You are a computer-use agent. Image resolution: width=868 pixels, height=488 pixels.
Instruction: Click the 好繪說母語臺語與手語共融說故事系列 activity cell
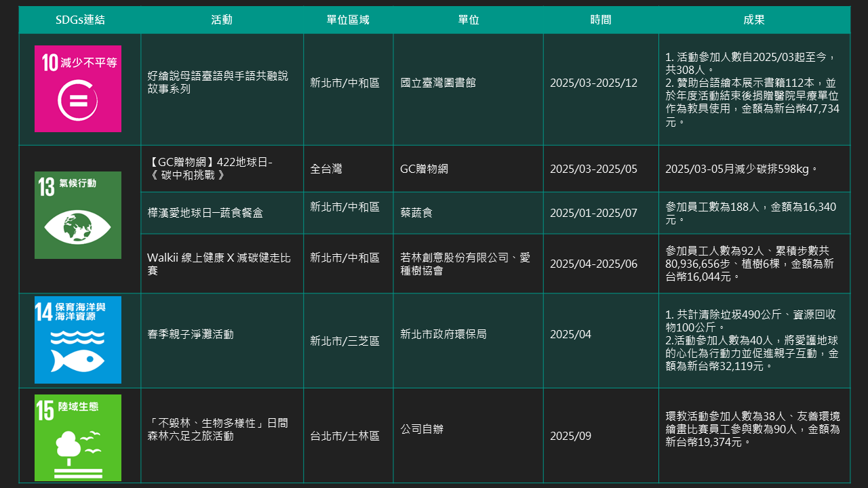coord(217,83)
